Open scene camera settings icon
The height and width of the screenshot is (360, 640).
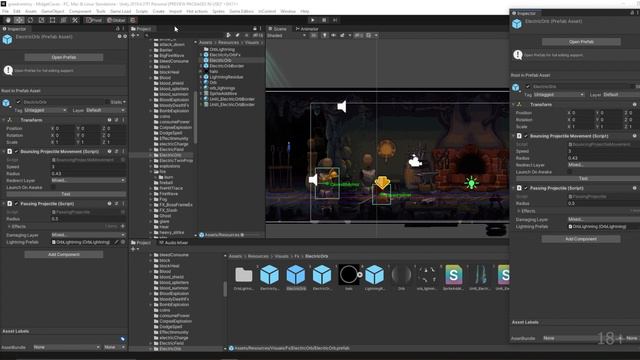[370, 36]
